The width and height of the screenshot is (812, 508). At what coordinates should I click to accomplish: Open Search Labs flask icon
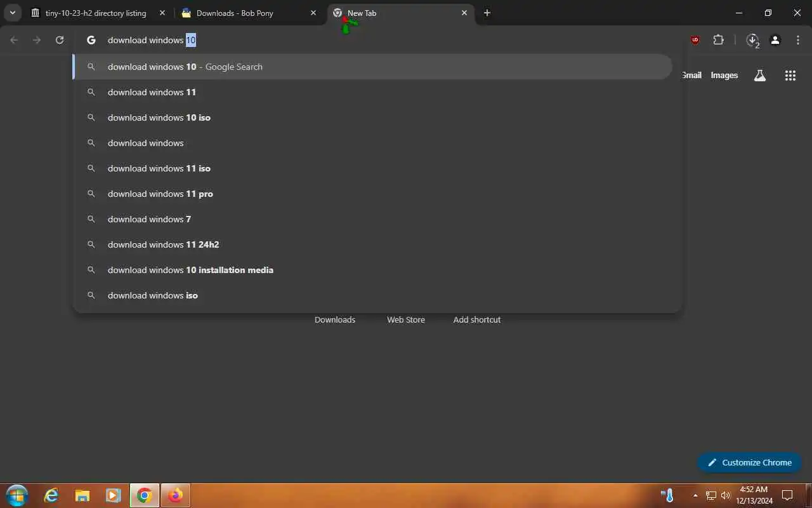(x=759, y=76)
